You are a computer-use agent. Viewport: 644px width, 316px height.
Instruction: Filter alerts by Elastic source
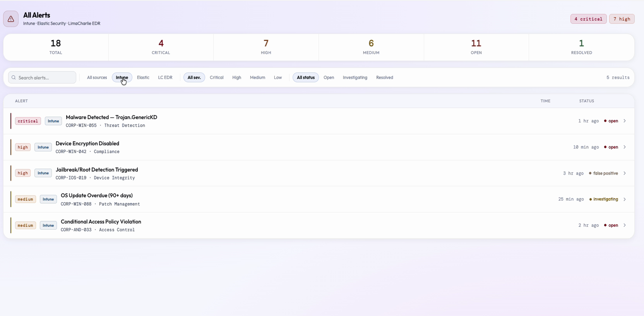(x=143, y=77)
